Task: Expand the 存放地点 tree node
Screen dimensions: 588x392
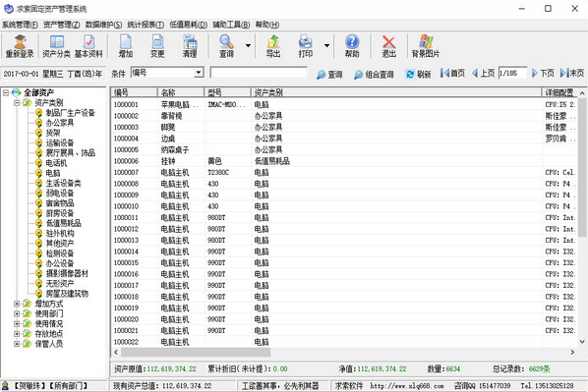Action: 17,334
